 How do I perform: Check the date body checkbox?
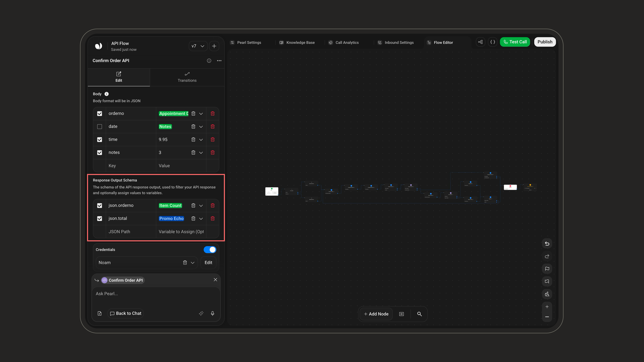coord(99,126)
